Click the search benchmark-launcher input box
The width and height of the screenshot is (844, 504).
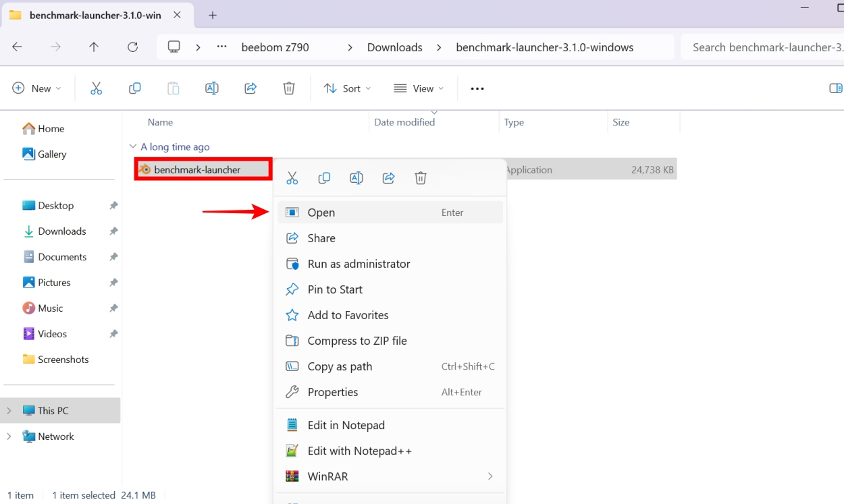763,47
